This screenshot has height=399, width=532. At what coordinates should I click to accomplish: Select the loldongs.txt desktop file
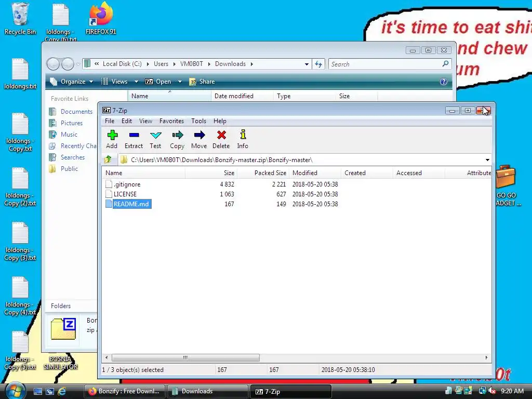coord(20,74)
